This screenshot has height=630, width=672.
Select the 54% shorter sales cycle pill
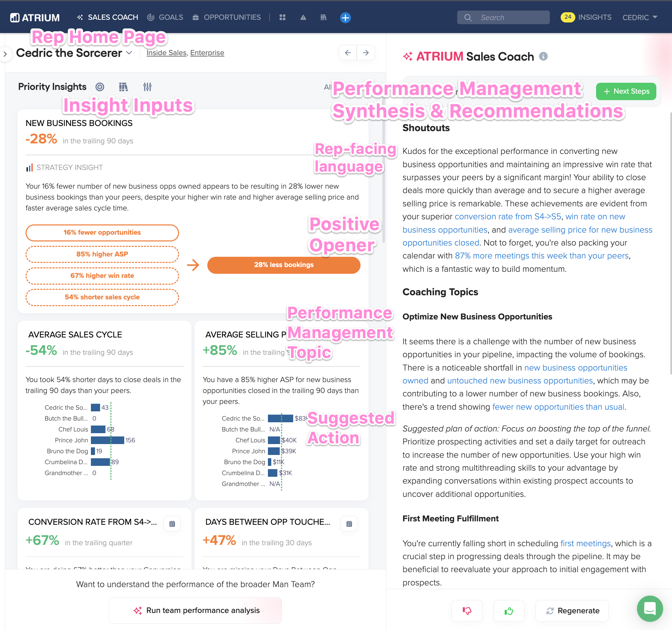click(102, 297)
